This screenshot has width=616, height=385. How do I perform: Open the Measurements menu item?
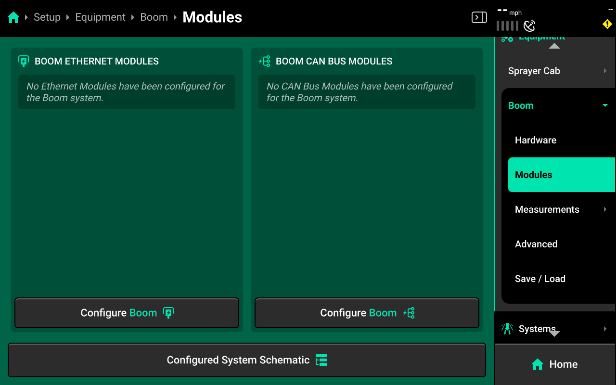[x=561, y=209]
